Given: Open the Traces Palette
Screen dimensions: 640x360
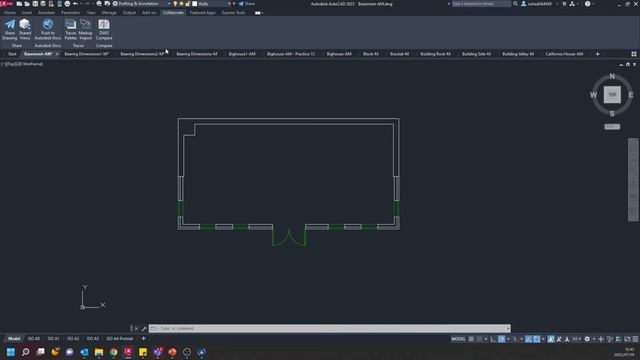Looking at the screenshot, I should (71, 29).
